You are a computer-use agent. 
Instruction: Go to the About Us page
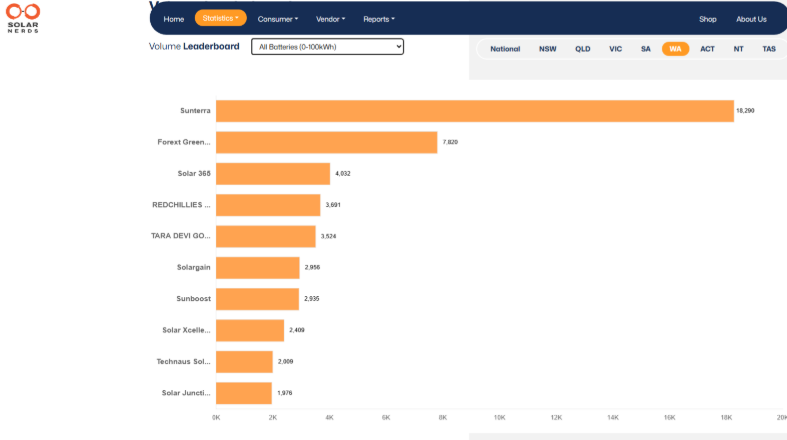[x=751, y=19]
